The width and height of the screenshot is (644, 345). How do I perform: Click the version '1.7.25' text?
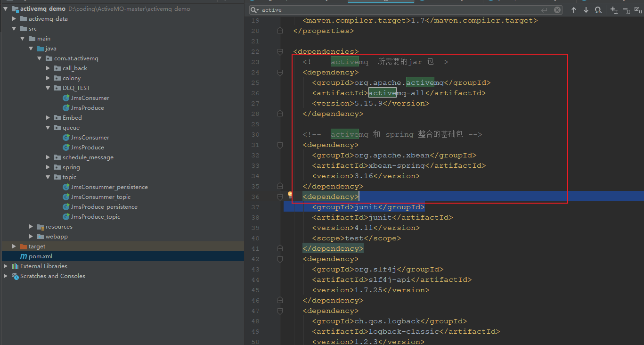tap(368, 290)
